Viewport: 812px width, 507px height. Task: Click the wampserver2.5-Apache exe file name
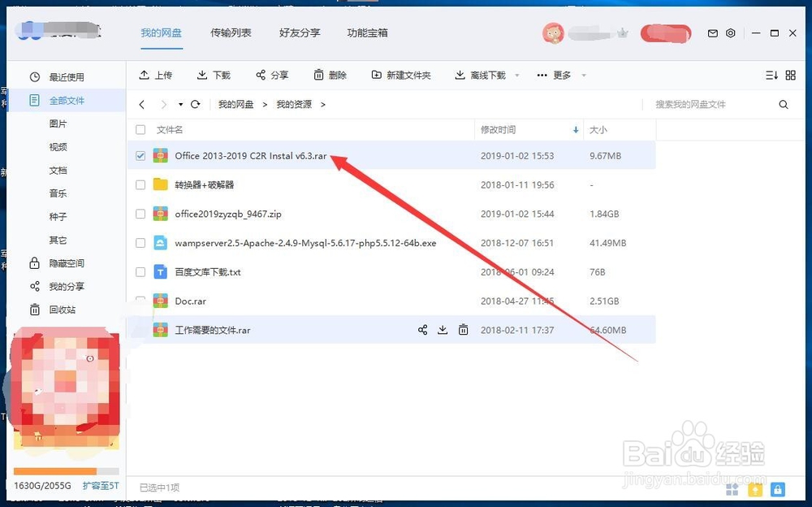pos(305,243)
